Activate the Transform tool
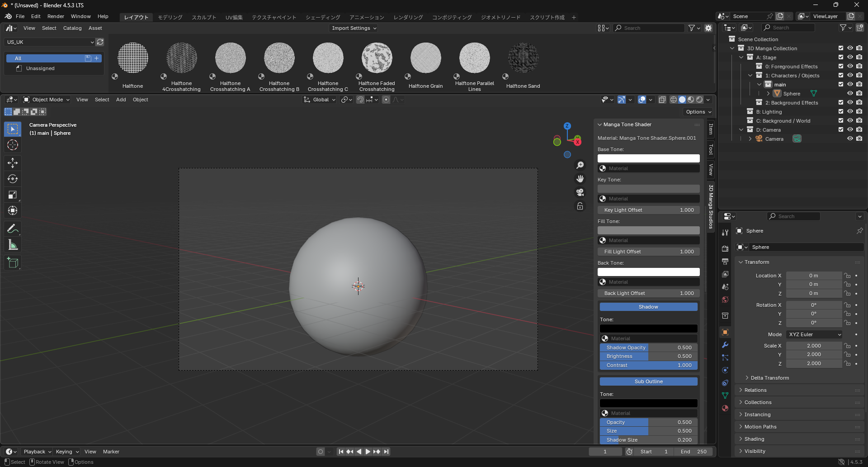Screen dimensions: 868x467 (x=13, y=210)
